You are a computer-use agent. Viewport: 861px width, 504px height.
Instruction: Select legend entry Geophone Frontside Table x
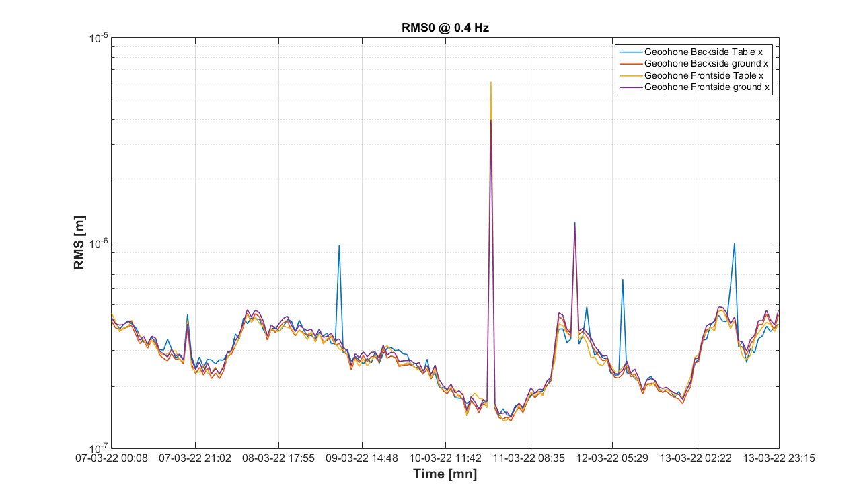pos(704,75)
